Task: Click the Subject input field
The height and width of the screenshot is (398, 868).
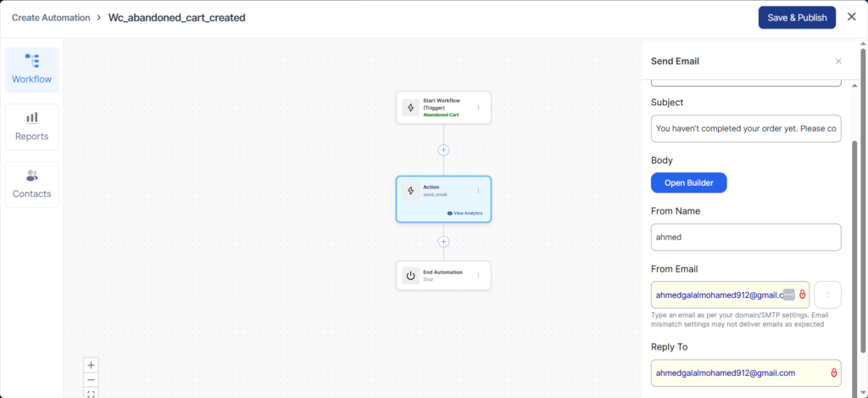Action: [745, 129]
